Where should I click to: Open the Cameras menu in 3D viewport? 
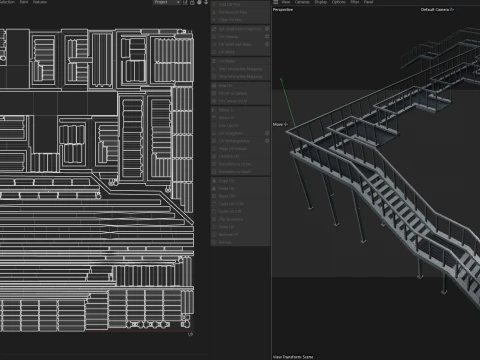(x=302, y=2)
